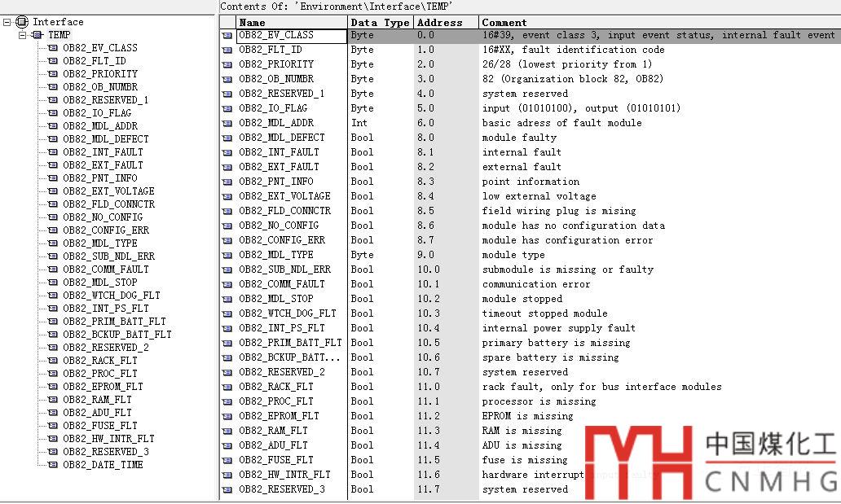The width and height of the screenshot is (841, 504).
Task: Click row icon beside OB82_RACK_FLT in table
Action: click(227, 387)
